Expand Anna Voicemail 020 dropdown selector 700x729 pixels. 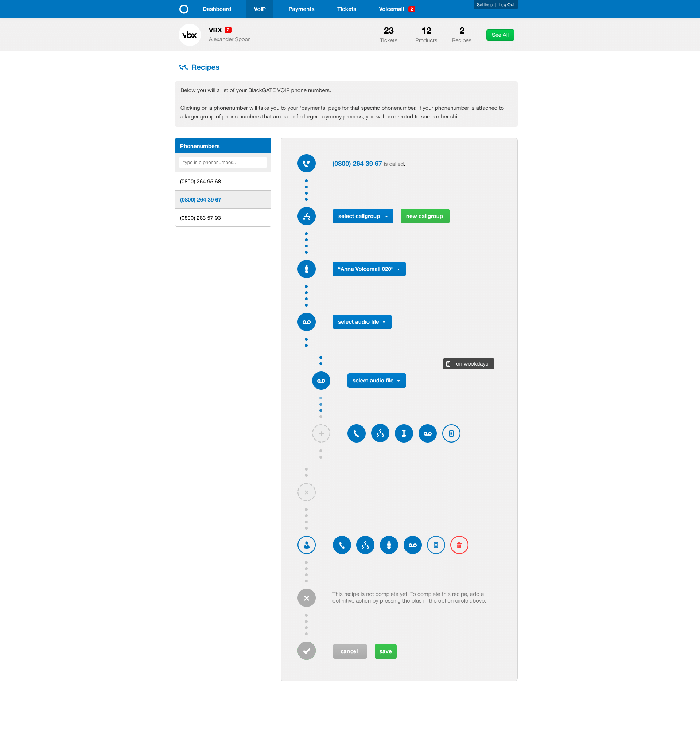[369, 268]
